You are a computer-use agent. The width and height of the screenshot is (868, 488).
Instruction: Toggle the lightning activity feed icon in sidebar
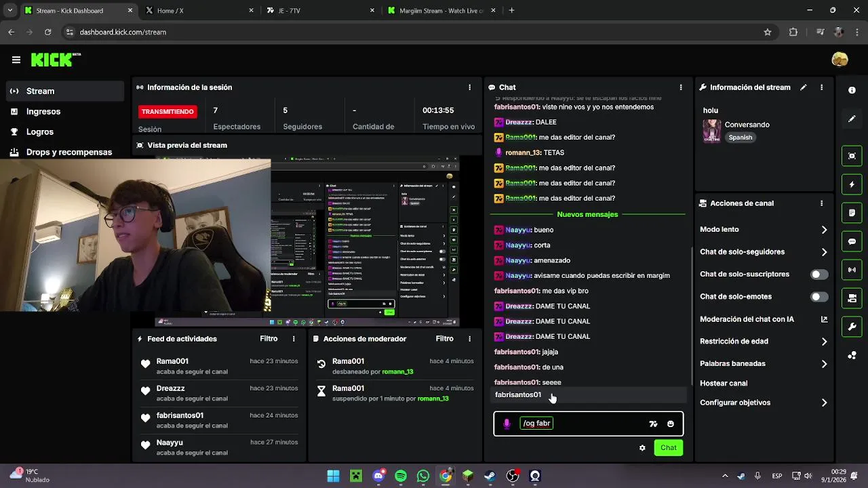[x=852, y=184]
